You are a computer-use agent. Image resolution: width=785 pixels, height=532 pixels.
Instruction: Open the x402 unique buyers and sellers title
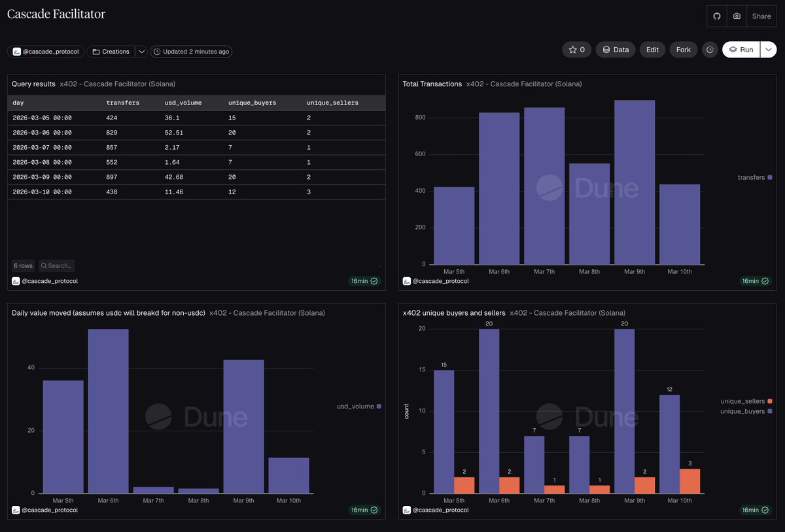[x=454, y=313]
